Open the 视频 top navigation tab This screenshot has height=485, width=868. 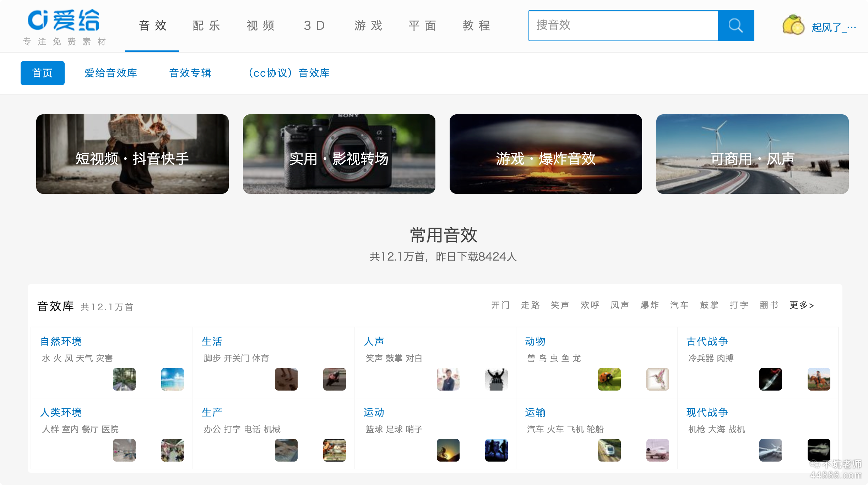(x=260, y=26)
